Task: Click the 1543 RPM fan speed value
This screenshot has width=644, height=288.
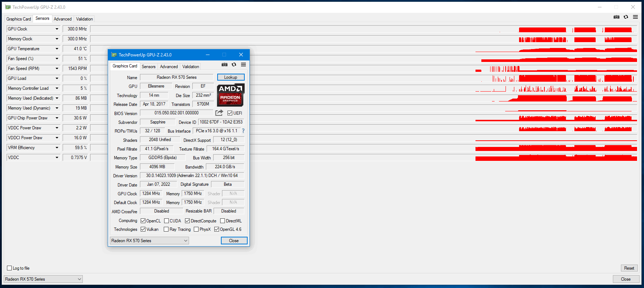Action: [75, 69]
